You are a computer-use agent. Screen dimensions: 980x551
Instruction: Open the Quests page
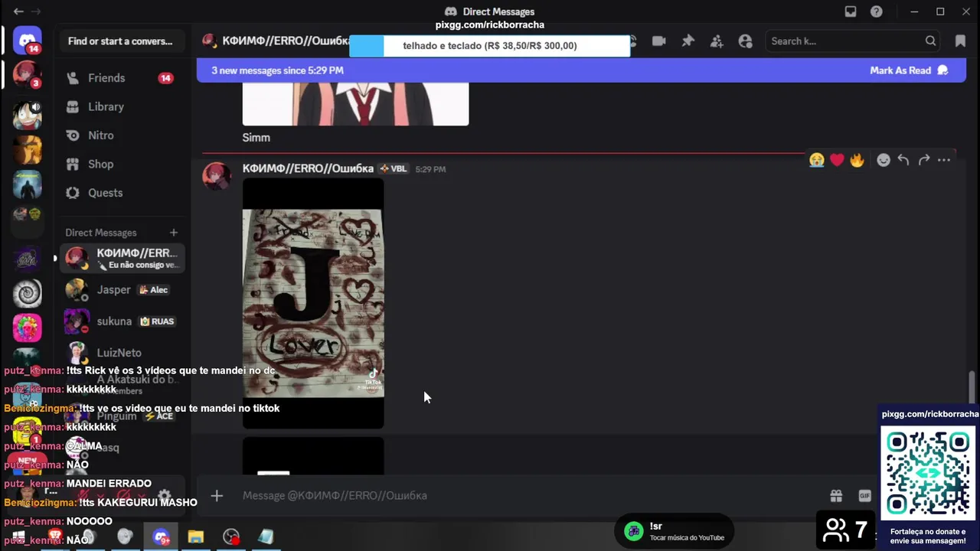pyautogui.click(x=122, y=193)
